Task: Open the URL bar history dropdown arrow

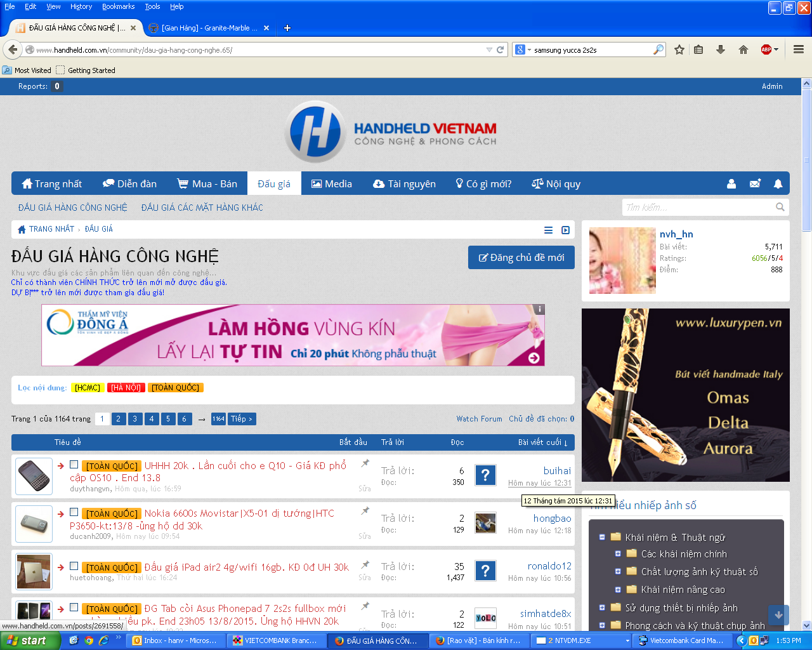Action: coord(488,50)
